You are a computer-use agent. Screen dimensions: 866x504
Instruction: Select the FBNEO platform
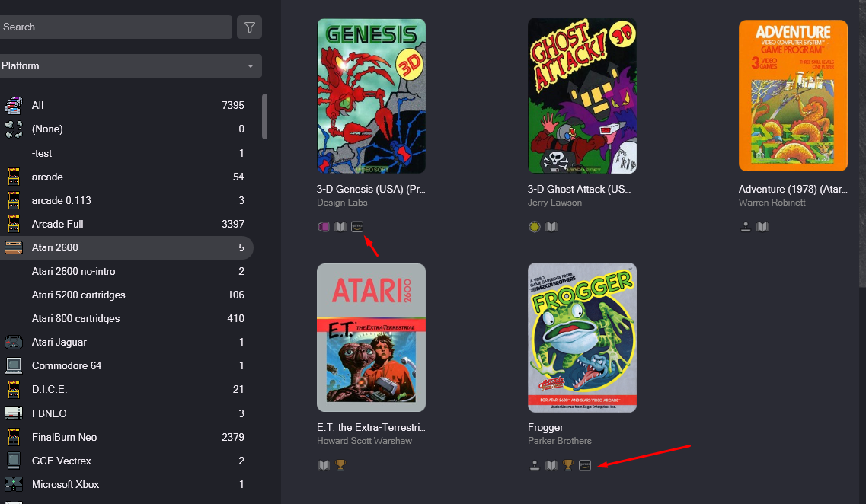[126, 413]
